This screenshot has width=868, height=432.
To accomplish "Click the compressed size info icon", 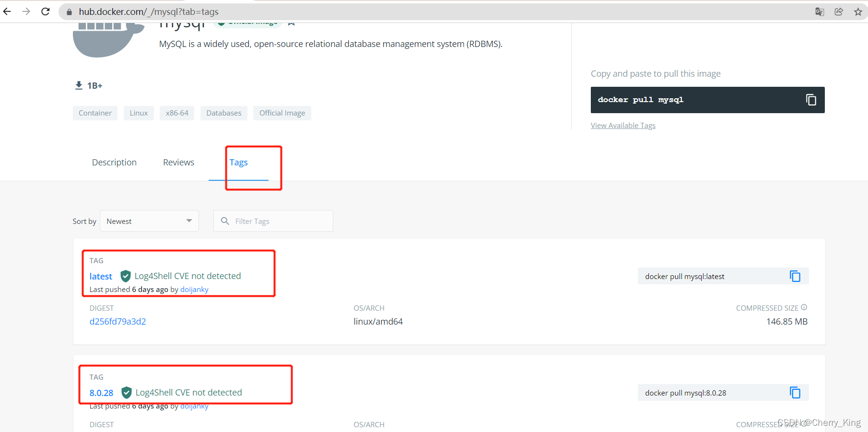I will coord(804,307).
